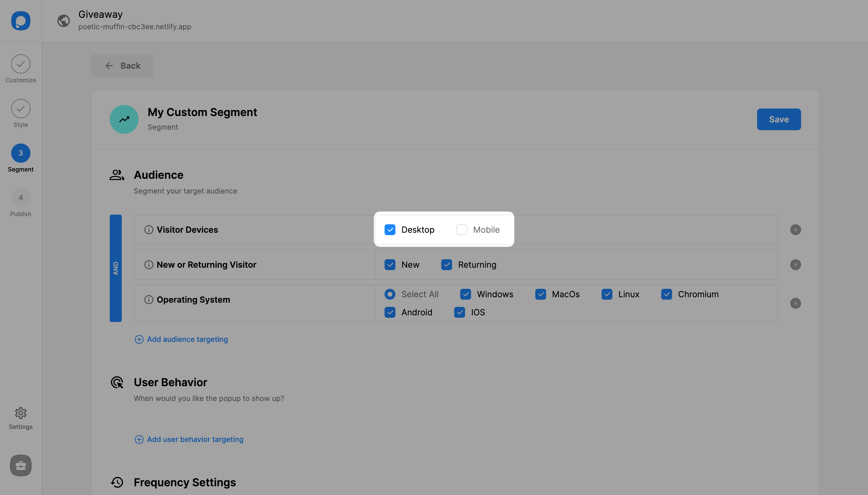Deselect the Linux operating system checkbox
Screen dimensions: 868x495
(607, 294)
